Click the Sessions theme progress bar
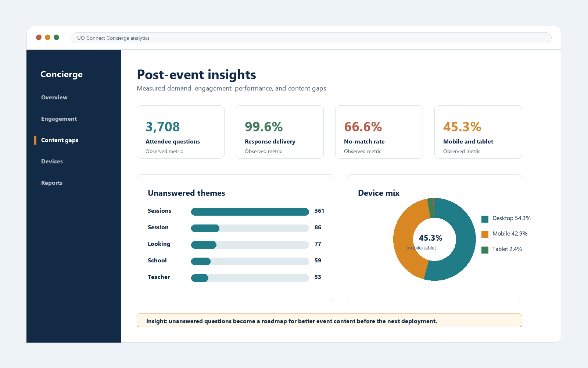This screenshot has width=588, height=368. pyautogui.click(x=250, y=212)
